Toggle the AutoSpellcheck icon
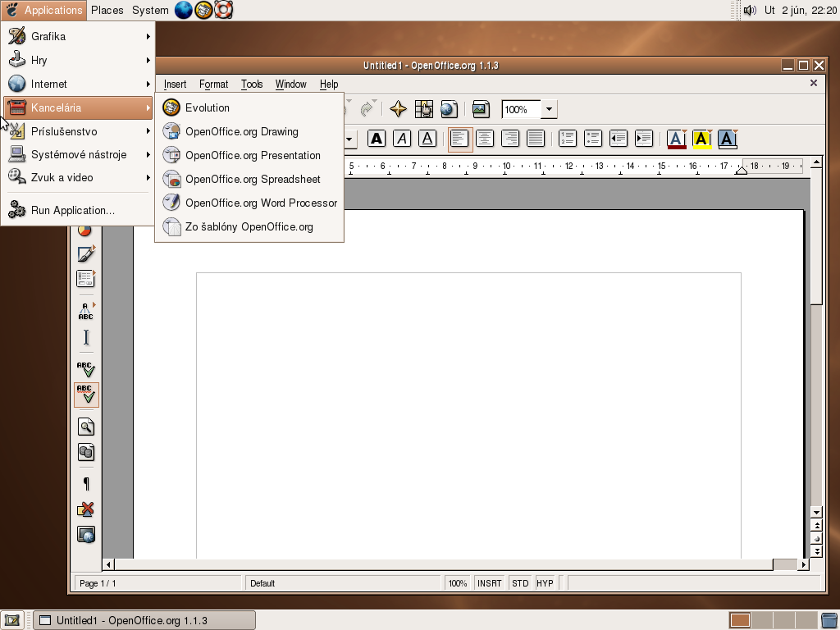 point(86,395)
